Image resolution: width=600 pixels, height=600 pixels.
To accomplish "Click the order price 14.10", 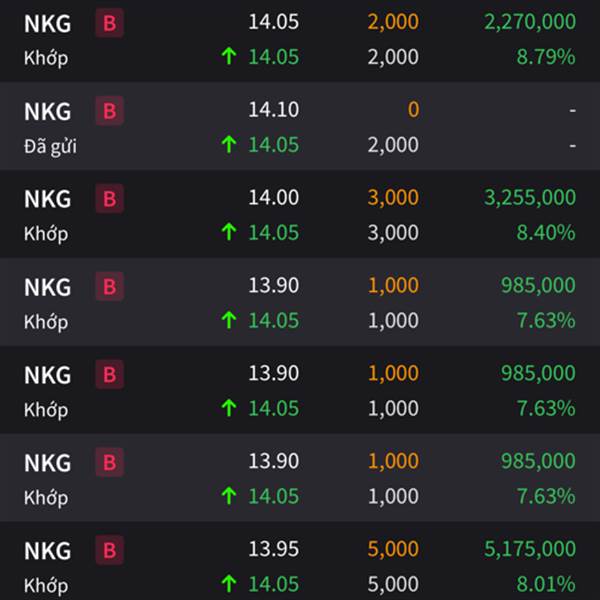I will coord(274,109).
